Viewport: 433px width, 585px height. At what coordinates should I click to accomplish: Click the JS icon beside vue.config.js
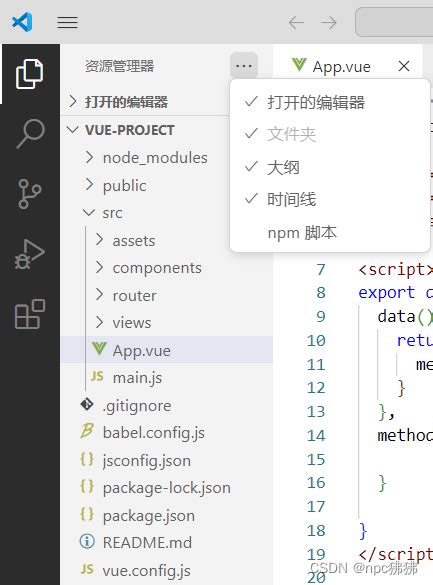(87, 569)
